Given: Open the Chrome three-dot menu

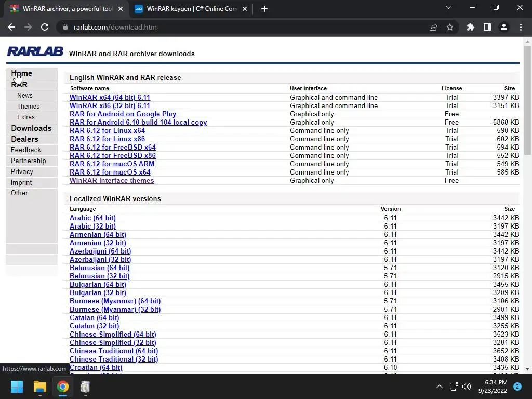Looking at the screenshot, I should pos(521,27).
